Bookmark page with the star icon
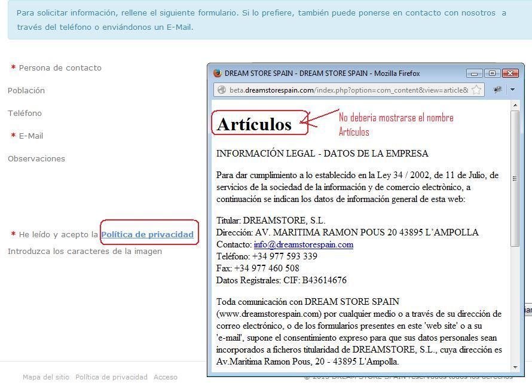The image size is (532, 392). [x=476, y=90]
